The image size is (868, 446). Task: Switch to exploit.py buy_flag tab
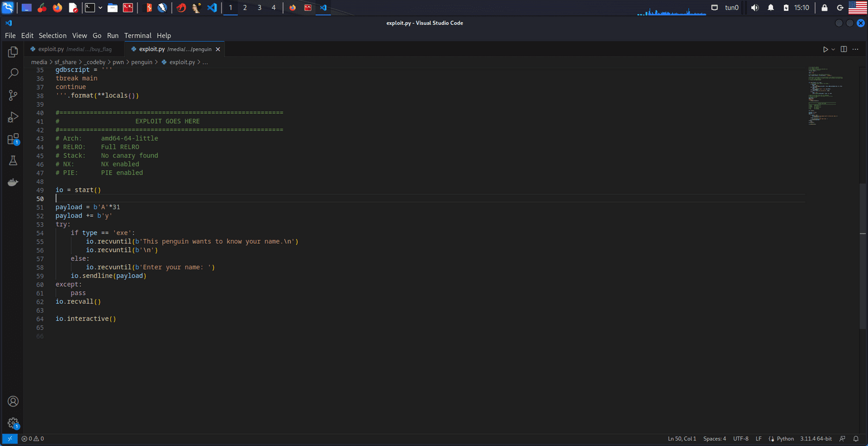click(74, 49)
